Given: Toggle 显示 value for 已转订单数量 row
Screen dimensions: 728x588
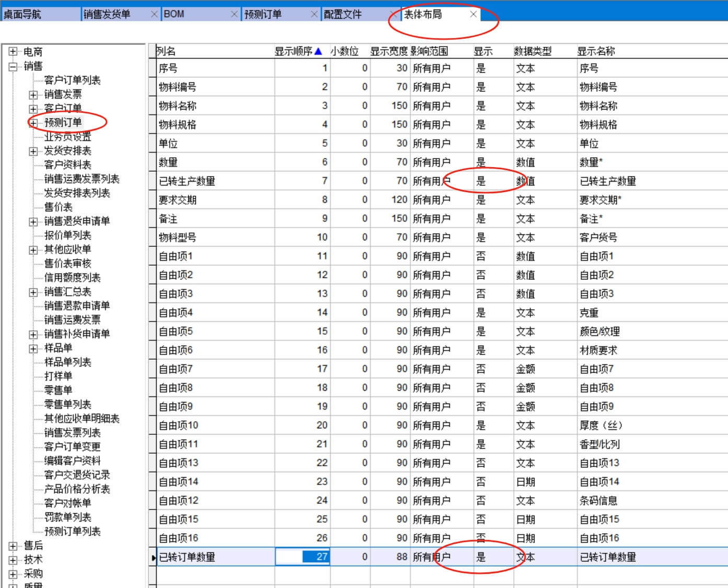Looking at the screenshot, I should point(481,557).
